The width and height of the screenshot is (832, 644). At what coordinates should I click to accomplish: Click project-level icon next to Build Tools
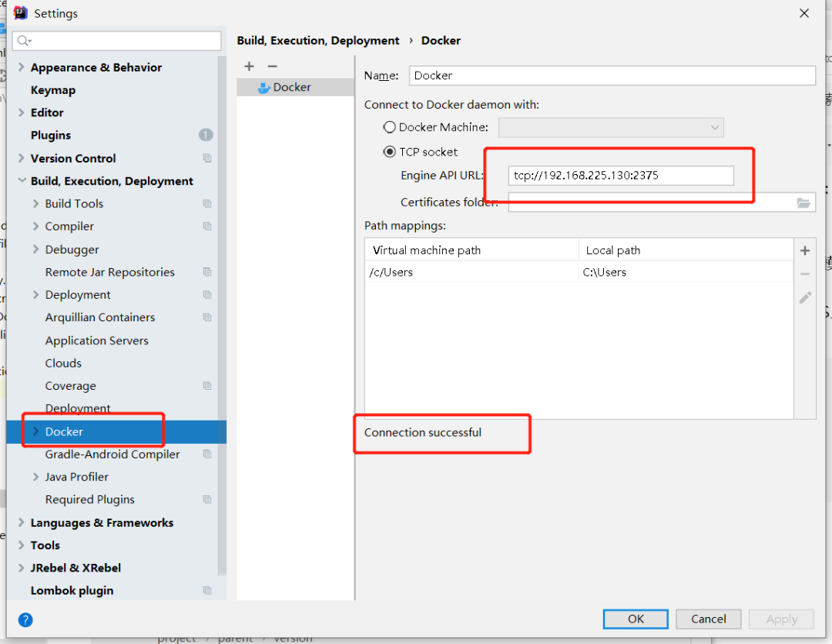(207, 203)
